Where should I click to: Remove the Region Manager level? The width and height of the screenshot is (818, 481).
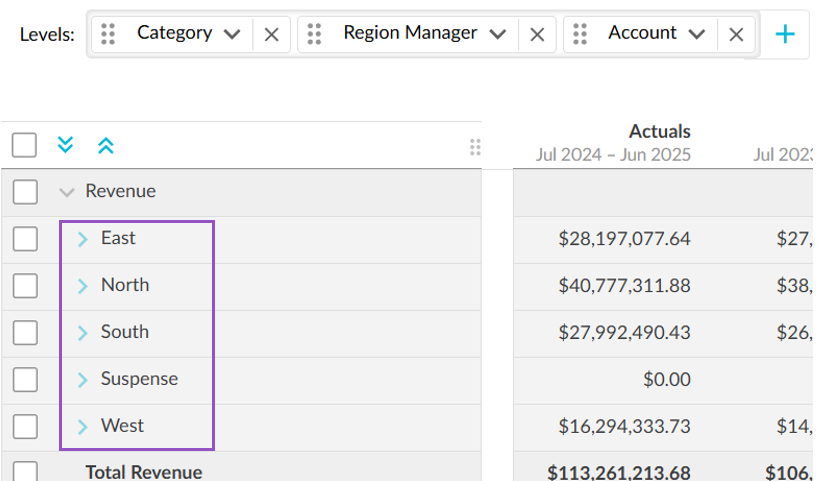[537, 34]
